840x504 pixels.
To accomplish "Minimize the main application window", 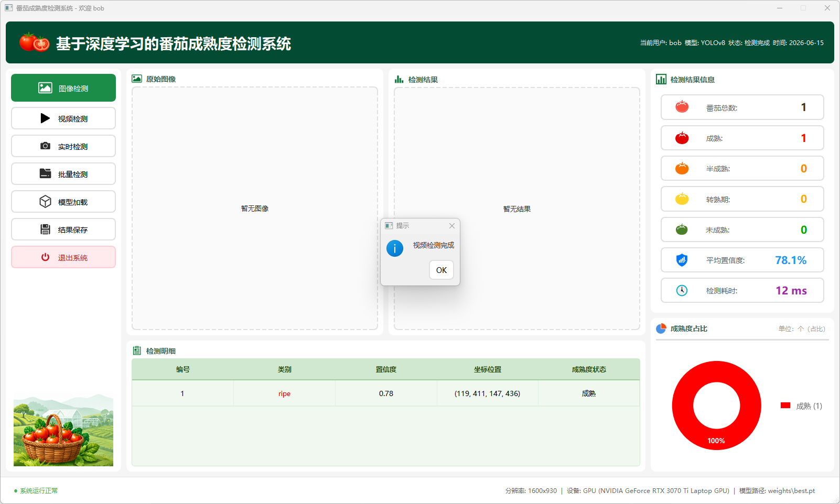I will [780, 8].
